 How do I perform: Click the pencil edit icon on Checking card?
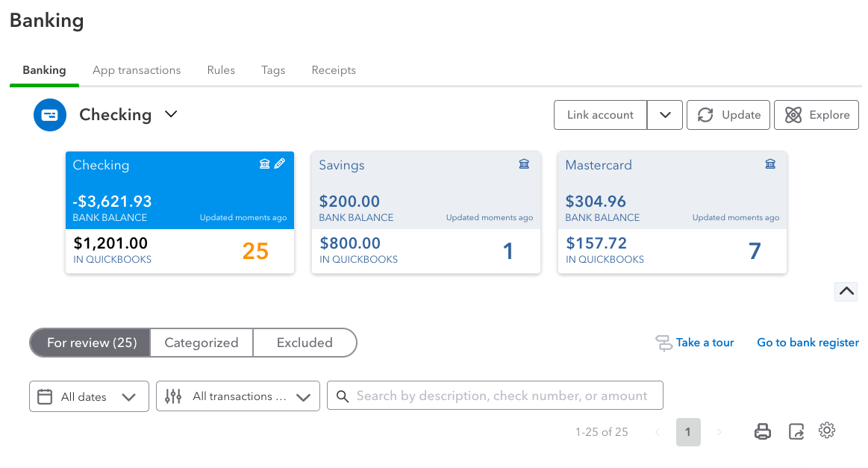pos(280,164)
